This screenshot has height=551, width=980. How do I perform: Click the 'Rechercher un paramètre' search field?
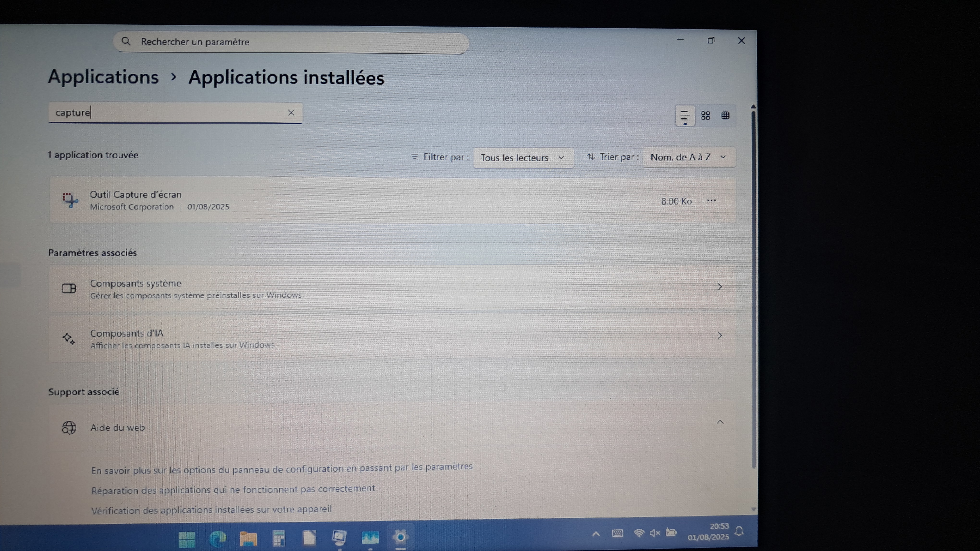(x=291, y=42)
